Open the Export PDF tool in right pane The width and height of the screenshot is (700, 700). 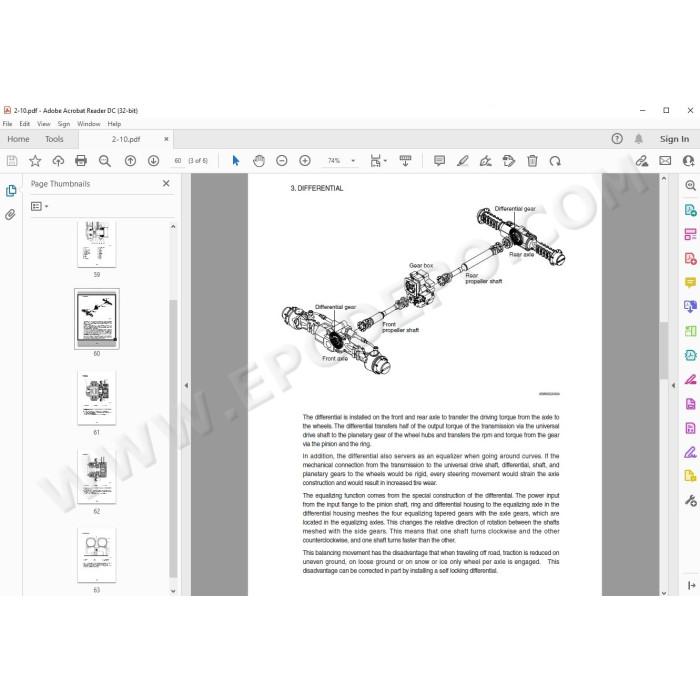tap(690, 210)
